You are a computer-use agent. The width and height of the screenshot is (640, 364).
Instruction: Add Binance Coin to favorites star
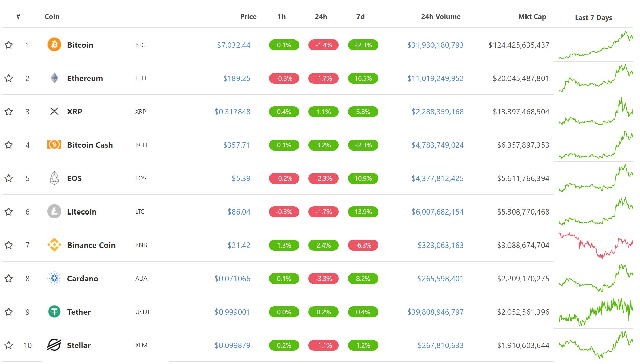(9, 245)
